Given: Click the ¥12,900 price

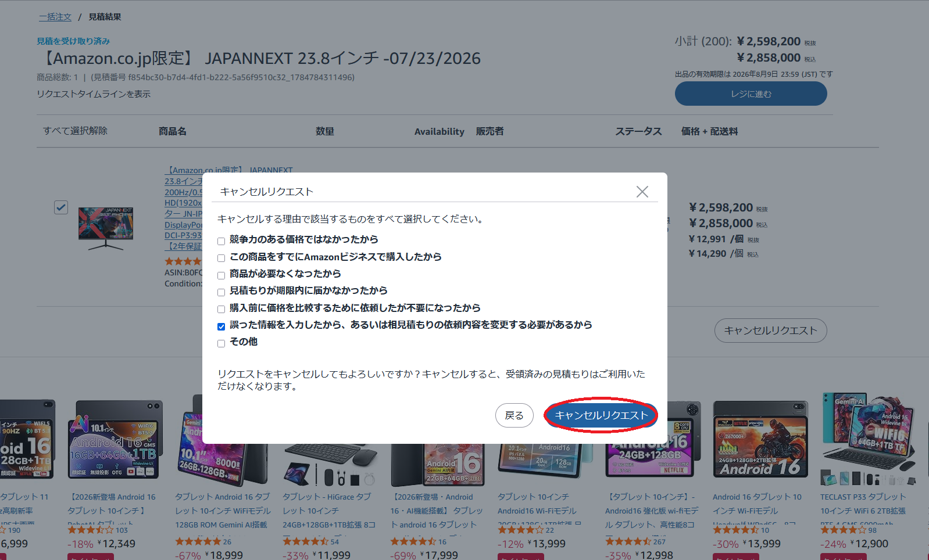Looking at the screenshot, I should [x=869, y=544].
